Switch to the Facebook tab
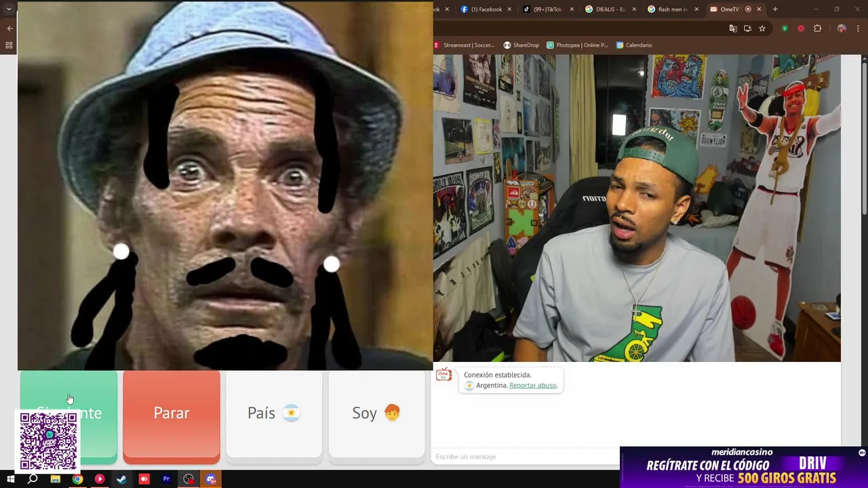The image size is (868, 488). point(486,9)
